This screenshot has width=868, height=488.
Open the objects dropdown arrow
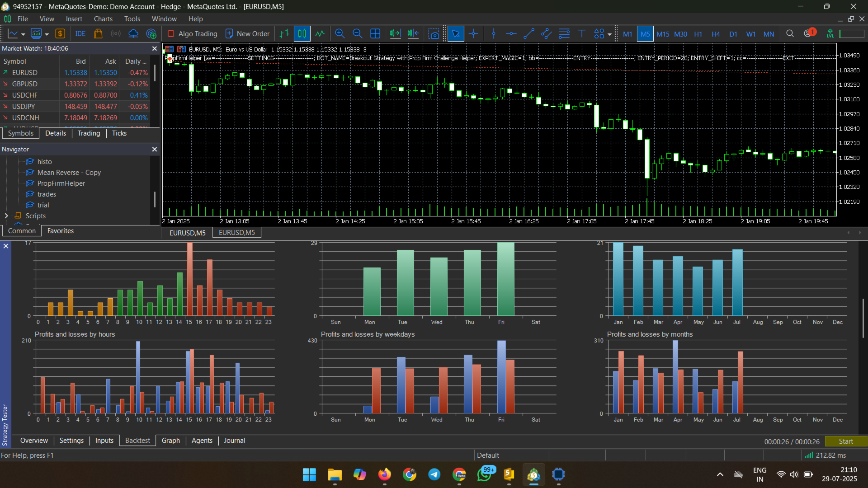tap(609, 34)
